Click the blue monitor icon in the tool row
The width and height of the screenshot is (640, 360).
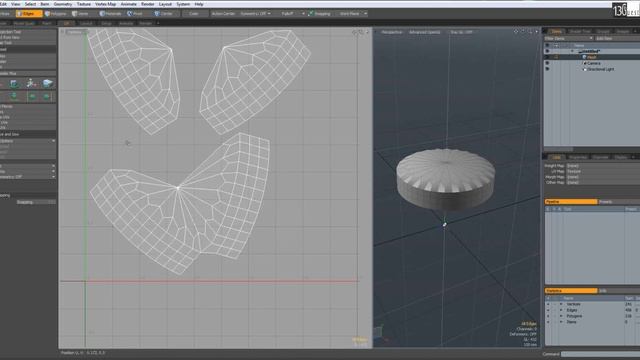[14, 84]
